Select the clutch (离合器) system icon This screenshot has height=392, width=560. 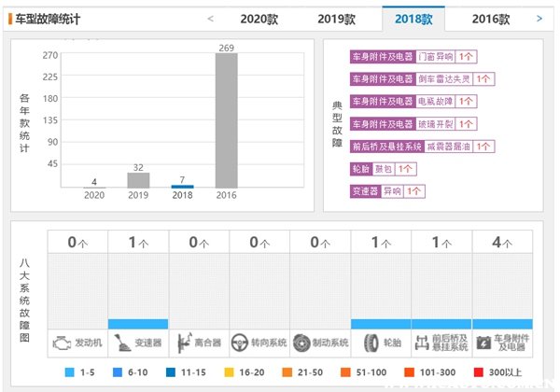[184, 343]
